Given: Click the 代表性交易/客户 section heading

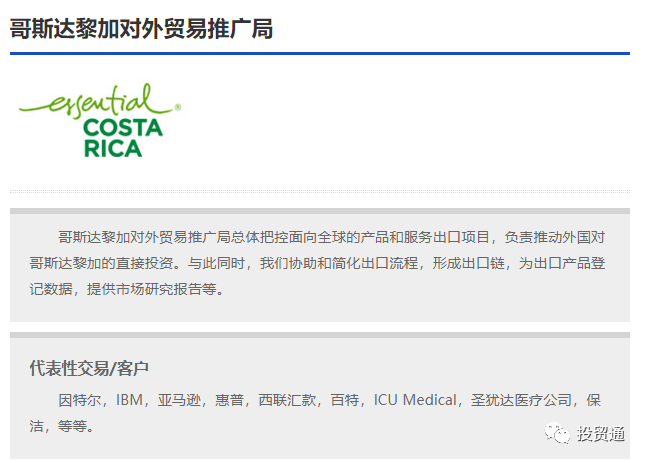Looking at the screenshot, I should pos(89,368).
